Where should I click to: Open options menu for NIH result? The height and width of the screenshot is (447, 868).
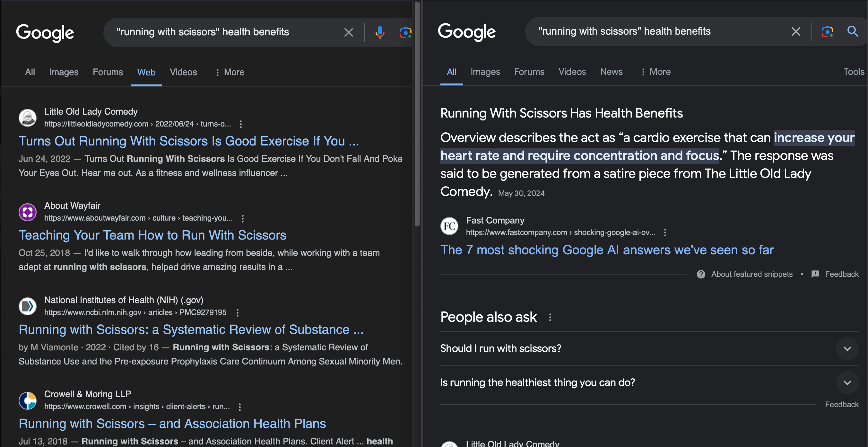point(238,312)
